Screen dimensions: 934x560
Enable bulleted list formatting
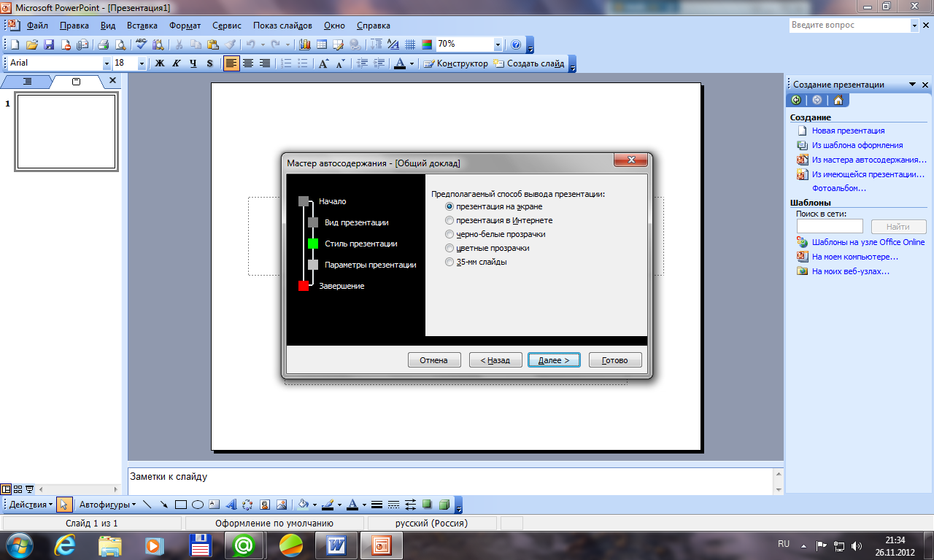click(x=303, y=63)
